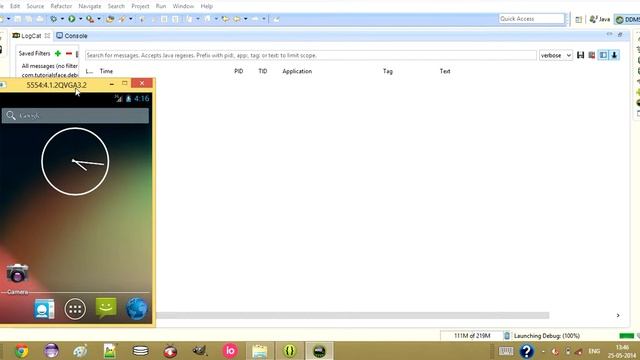
Task: Click the back navigation arrow in the toolbar
Action: (237, 19)
